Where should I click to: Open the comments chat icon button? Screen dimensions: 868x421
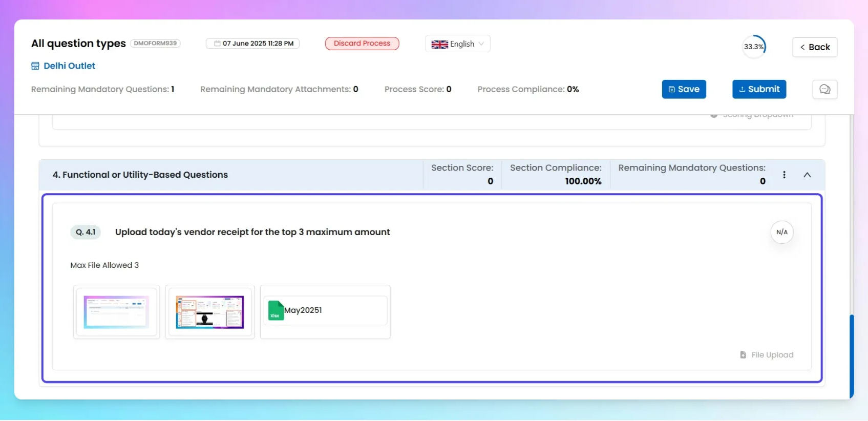coord(824,89)
